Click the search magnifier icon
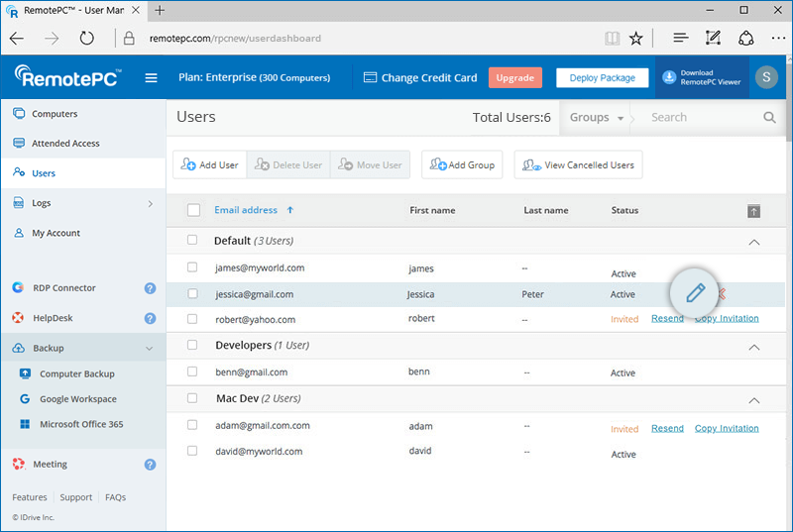This screenshot has width=793, height=532. click(x=769, y=117)
